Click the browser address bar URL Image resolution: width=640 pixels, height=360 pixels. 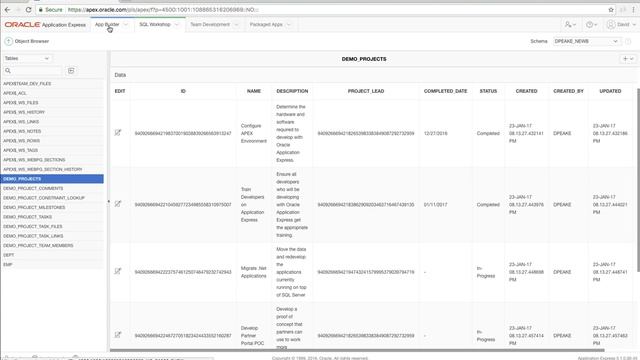[163, 9]
